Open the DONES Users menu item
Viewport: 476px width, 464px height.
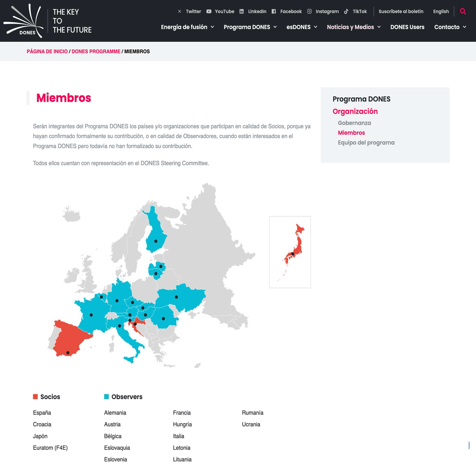click(407, 27)
